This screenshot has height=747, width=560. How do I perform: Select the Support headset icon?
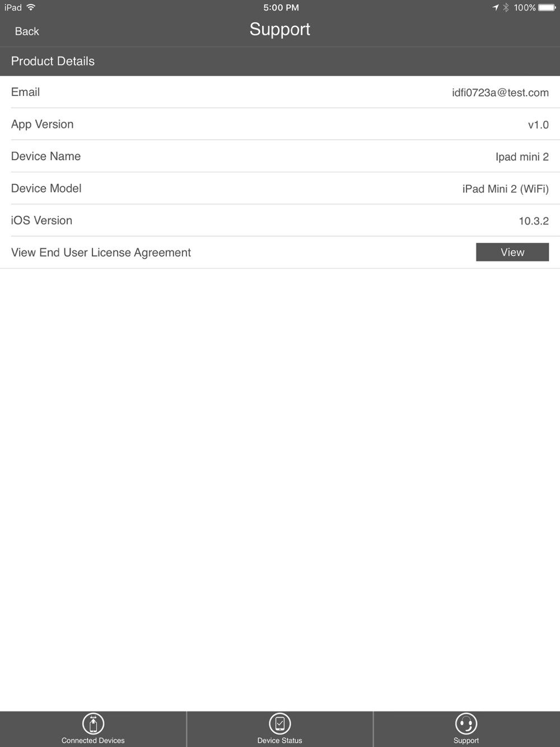coord(466,723)
